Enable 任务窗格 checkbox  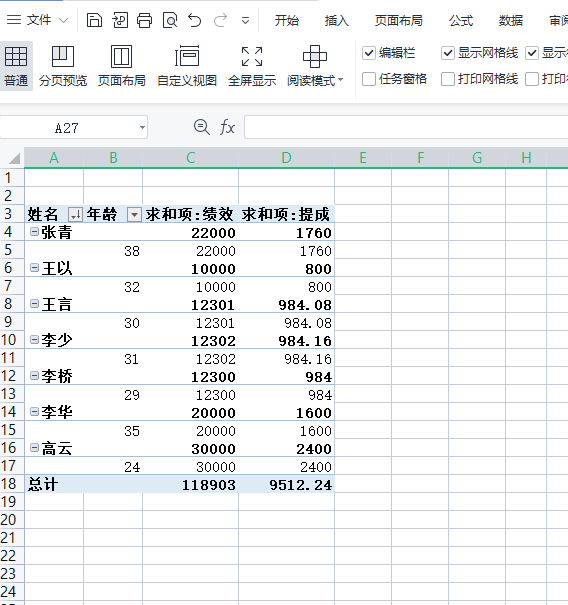click(369, 79)
